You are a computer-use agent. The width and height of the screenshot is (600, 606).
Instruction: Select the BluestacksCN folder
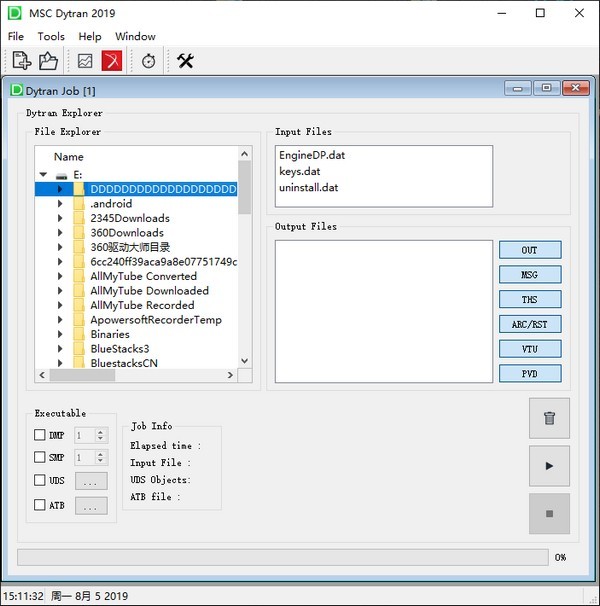coord(124,363)
